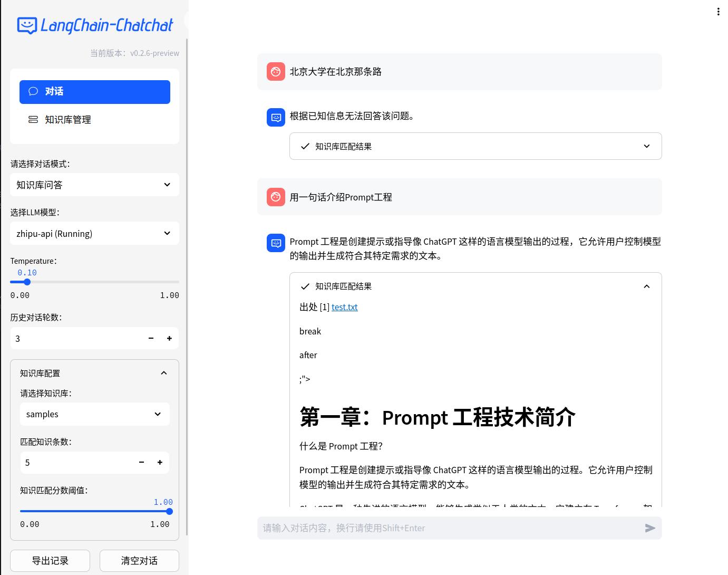The image size is (728, 575).
Task: Decrease 匹配知识条数 with minus icon
Action: 141,463
